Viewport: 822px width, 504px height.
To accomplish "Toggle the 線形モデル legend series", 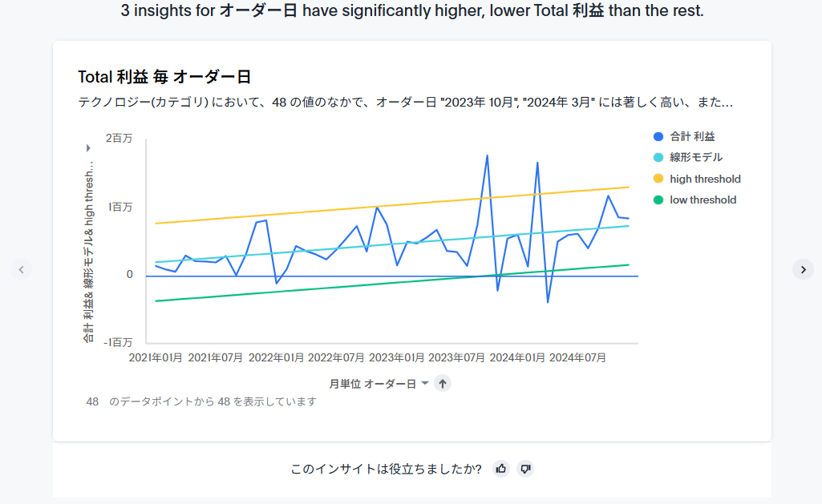I will pyautogui.click(x=696, y=158).
